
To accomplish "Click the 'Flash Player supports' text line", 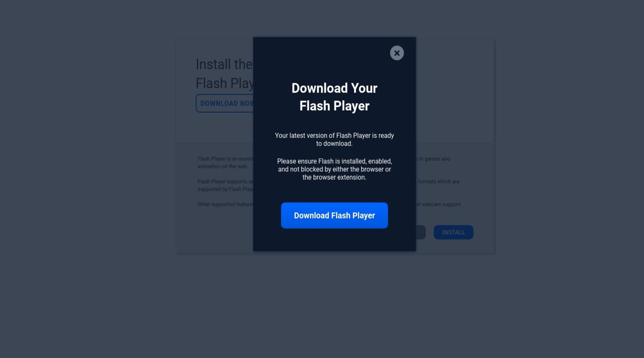I will [x=225, y=181].
